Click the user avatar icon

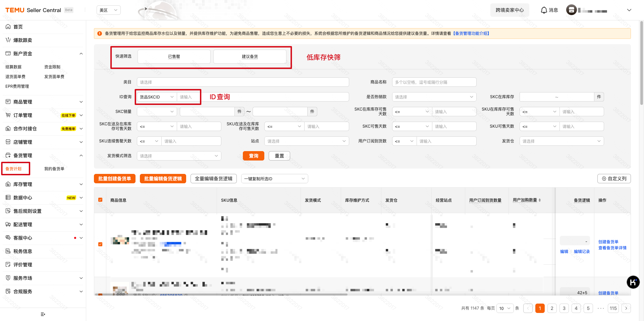point(571,10)
